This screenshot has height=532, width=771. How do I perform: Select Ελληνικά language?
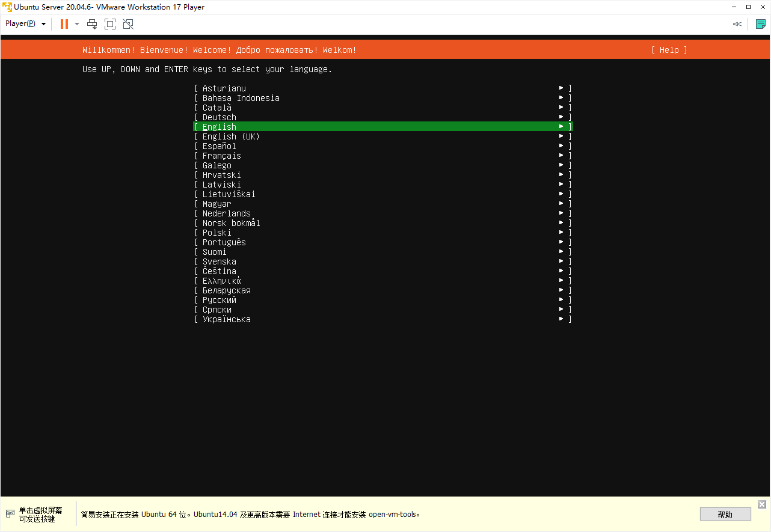pyautogui.click(x=383, y=281)
